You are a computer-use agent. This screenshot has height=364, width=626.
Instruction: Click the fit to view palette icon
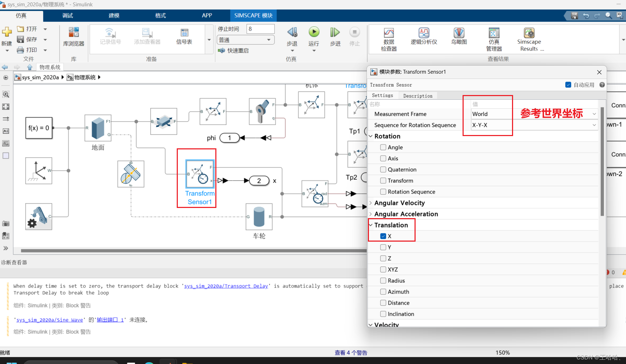(6, 107)
